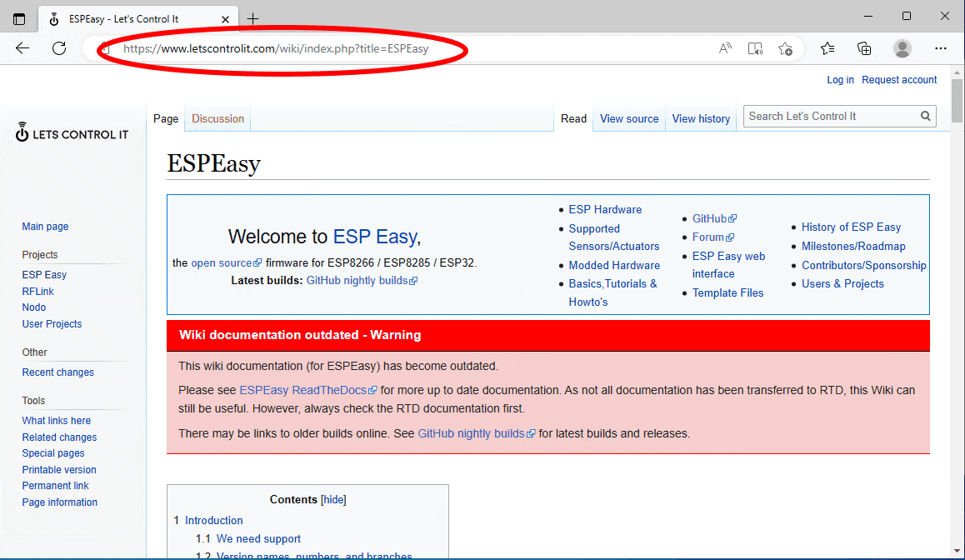Viewport: 965px width, 560px height.
Task: Click the magnifier icon in the wiki search box
Action: point(925,116)
